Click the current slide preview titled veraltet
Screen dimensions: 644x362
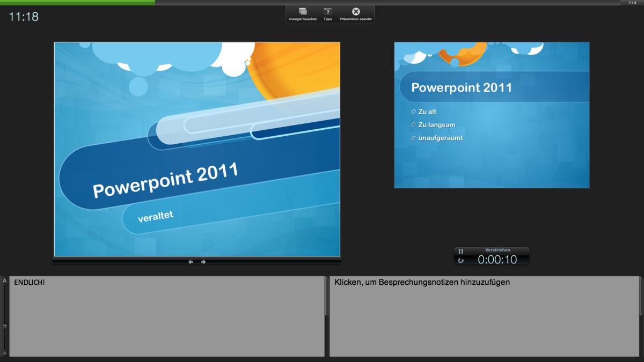point(197,149)
